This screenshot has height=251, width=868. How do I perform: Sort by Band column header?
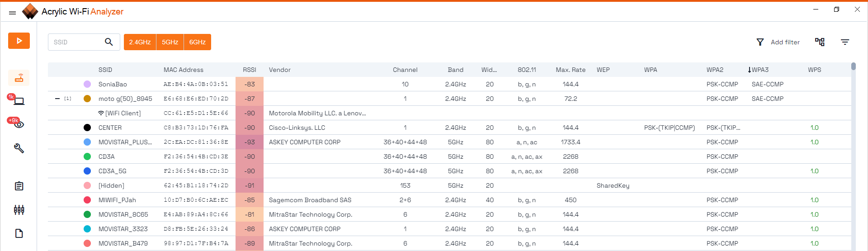(x=456, y=70)
